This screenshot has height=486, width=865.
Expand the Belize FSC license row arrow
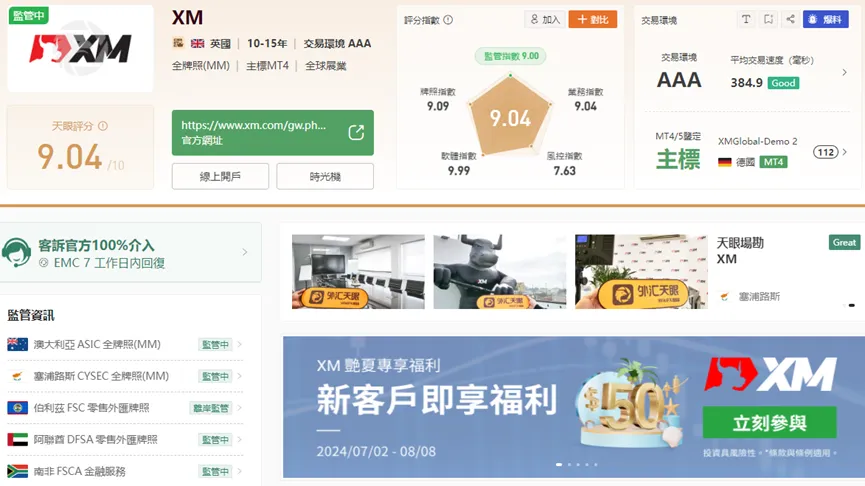click(x=239, y=408)
